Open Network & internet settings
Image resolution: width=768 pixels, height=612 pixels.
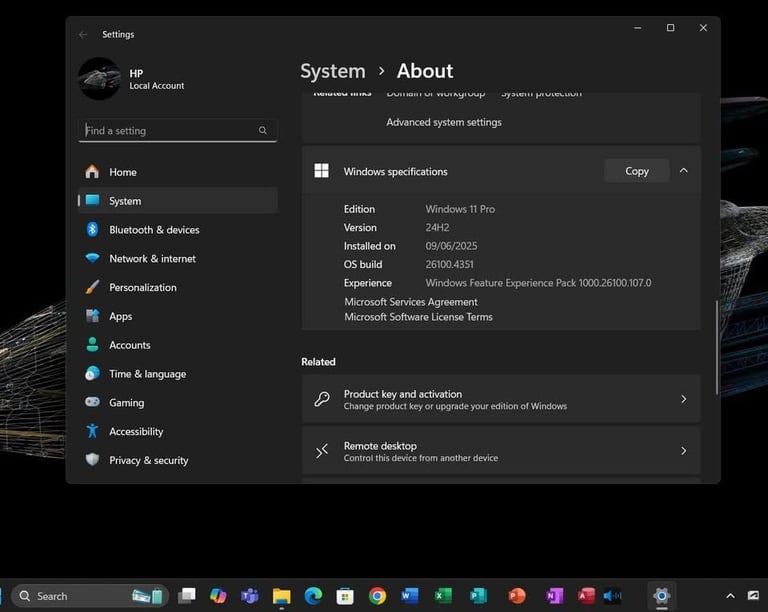point(177,259)
